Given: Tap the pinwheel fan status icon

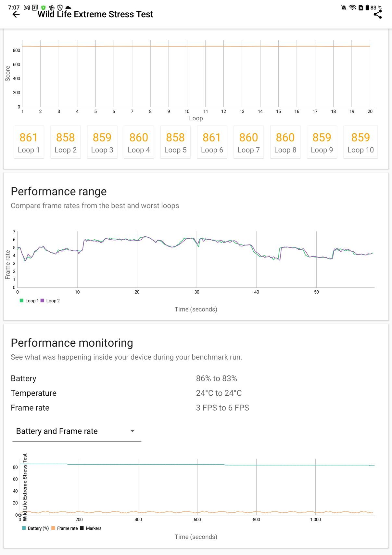Looking at the screenshot, I should tap(51, 7).
